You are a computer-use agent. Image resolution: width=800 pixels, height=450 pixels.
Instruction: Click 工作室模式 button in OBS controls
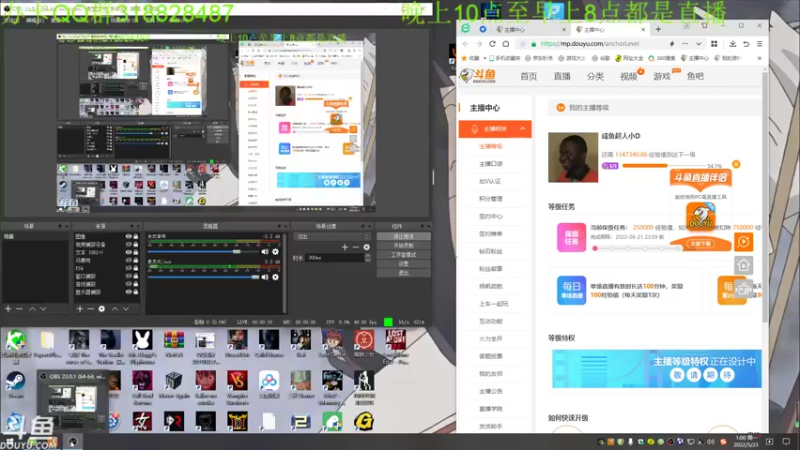click(x=404, y=255)
